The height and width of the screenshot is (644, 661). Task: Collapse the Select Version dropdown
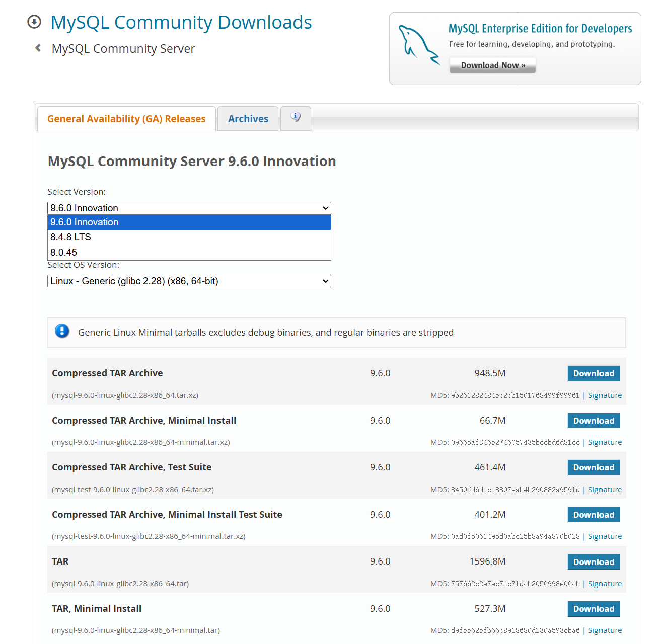(189, 208)
